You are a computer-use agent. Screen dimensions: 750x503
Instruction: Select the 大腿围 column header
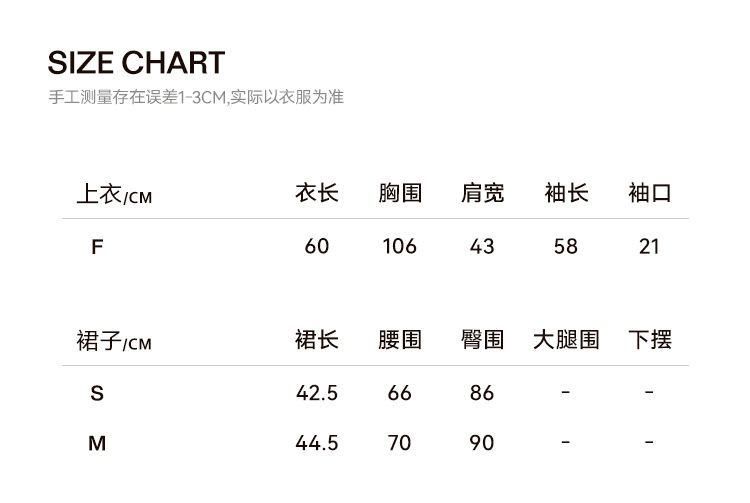click(566, 340)
